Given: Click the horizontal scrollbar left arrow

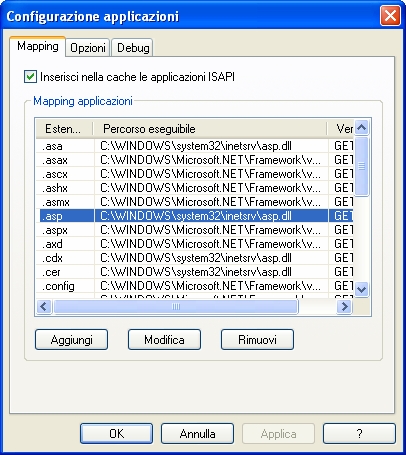Looking at the screenshot, I should click(44, 306).
